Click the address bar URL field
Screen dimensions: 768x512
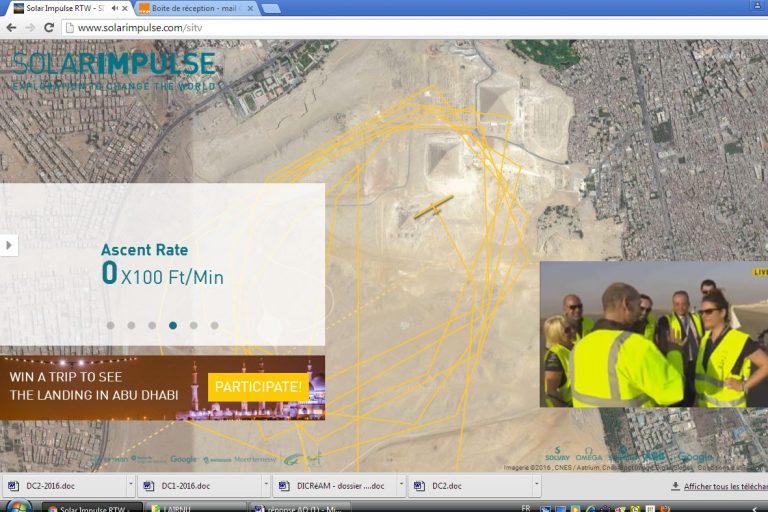[400, 27]
